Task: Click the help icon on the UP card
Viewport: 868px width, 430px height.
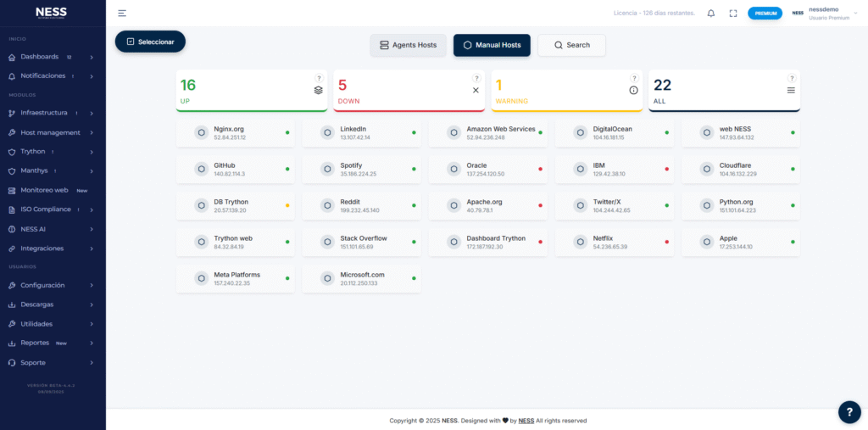Action: point(319,78)
